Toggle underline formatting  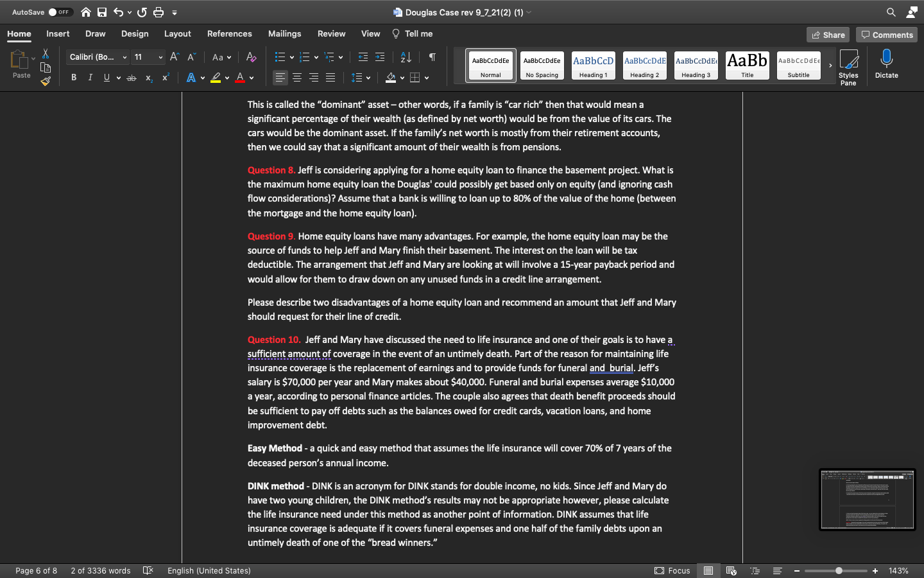[107, 78]
